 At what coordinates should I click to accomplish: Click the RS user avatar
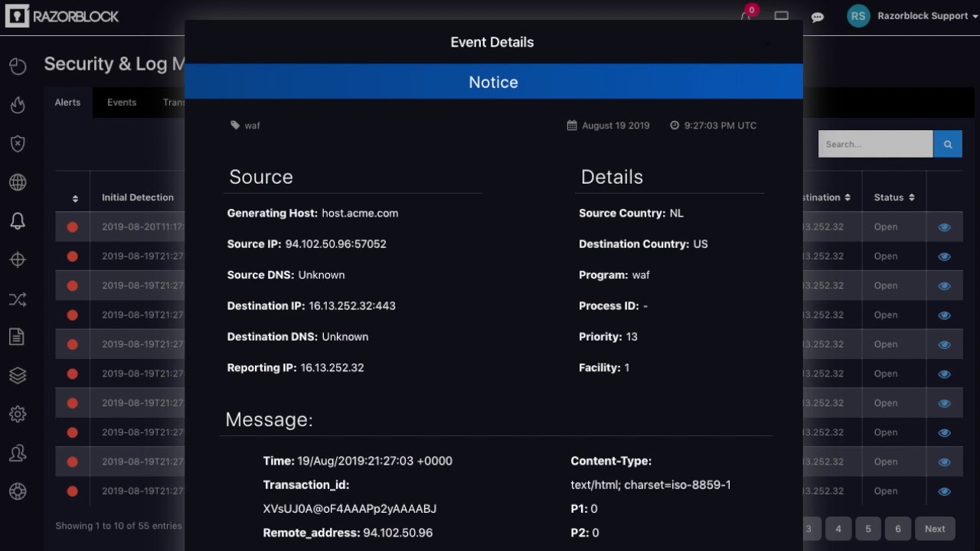click(x=858, y=16)
